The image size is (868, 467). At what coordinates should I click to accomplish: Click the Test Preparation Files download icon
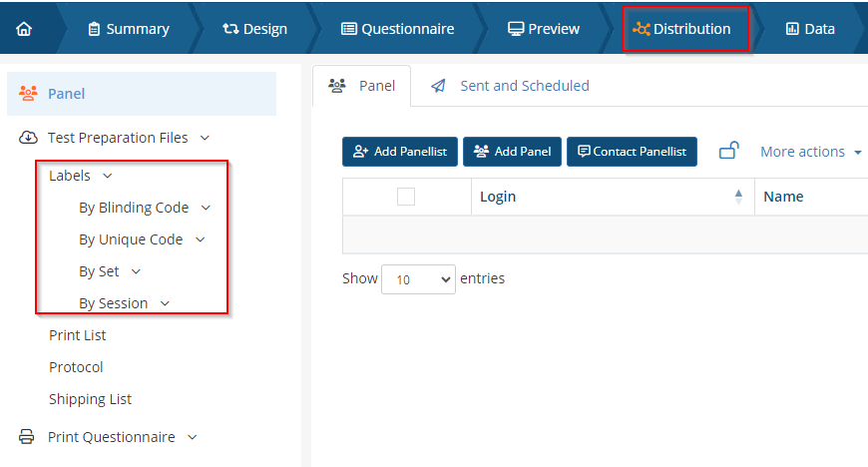pyautogui.click(x=29, y=138)
